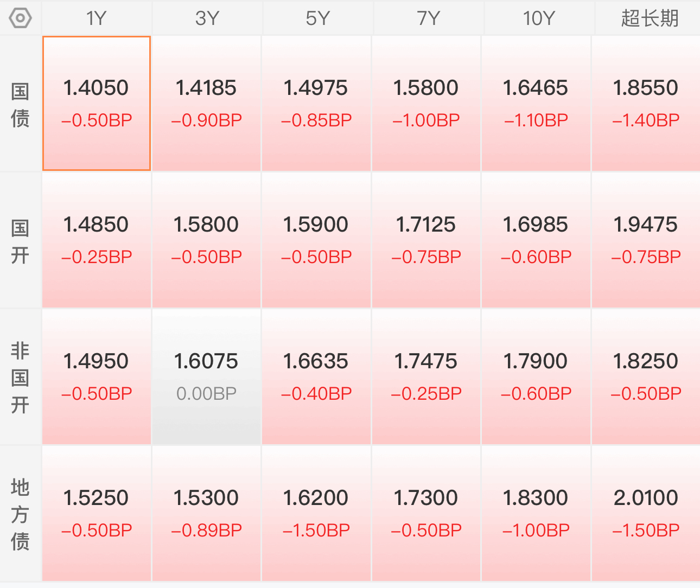
Task: Select the 超长期 column header
Action: [x=649, y=18]
